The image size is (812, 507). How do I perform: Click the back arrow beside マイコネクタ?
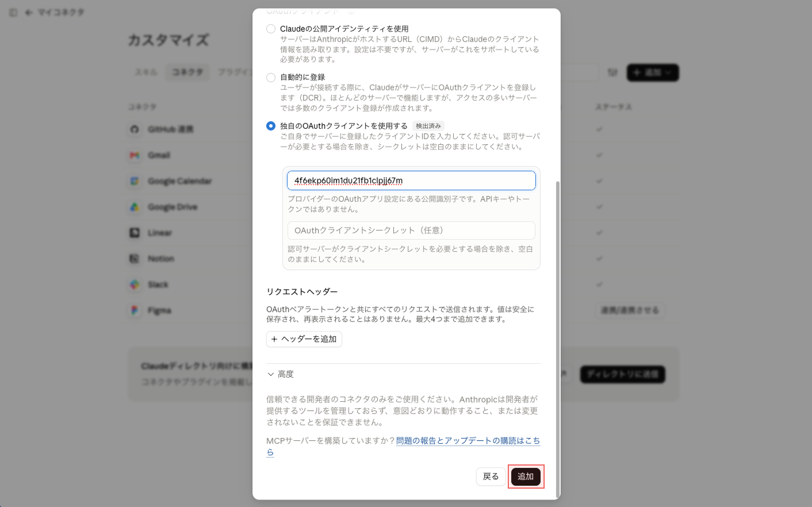(x=29, y=12)
